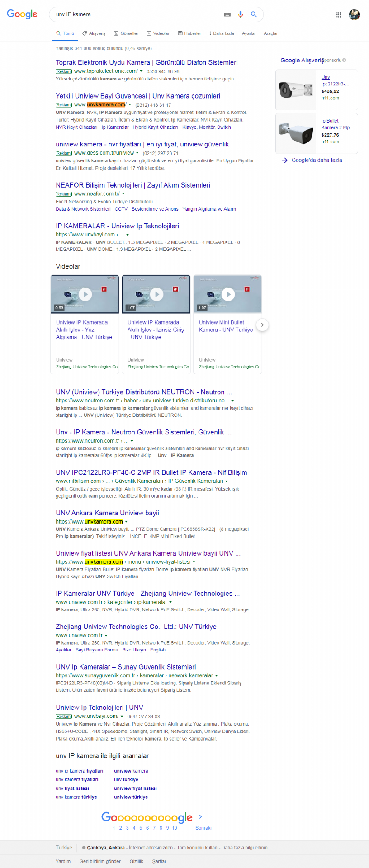
Task: Click the sponsored info icon beside Google Alışveriş
Action: coord(344,60)
